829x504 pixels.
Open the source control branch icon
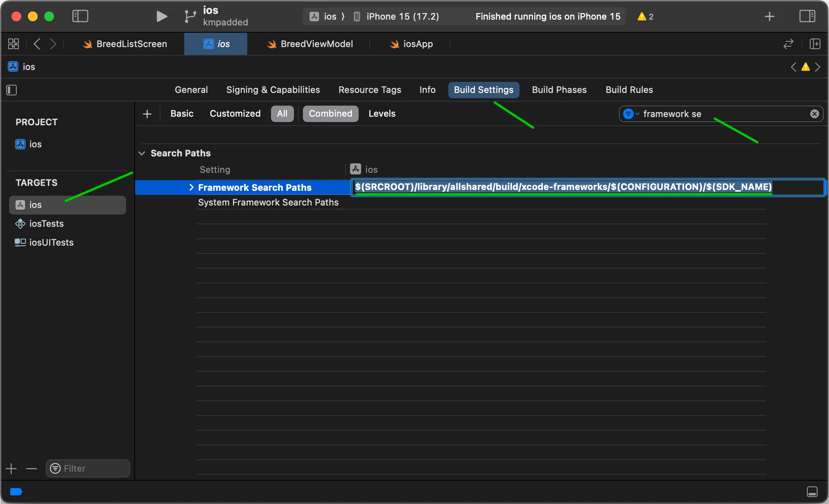(190, 16)
